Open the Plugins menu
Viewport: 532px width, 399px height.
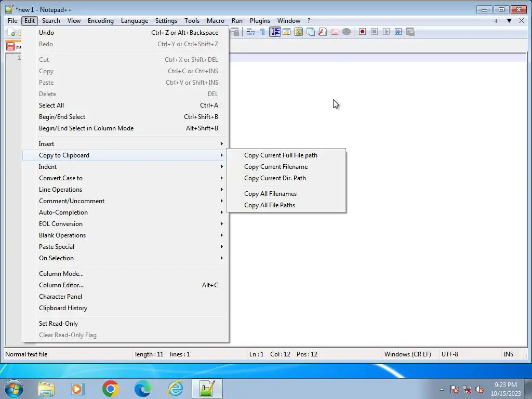260,21
